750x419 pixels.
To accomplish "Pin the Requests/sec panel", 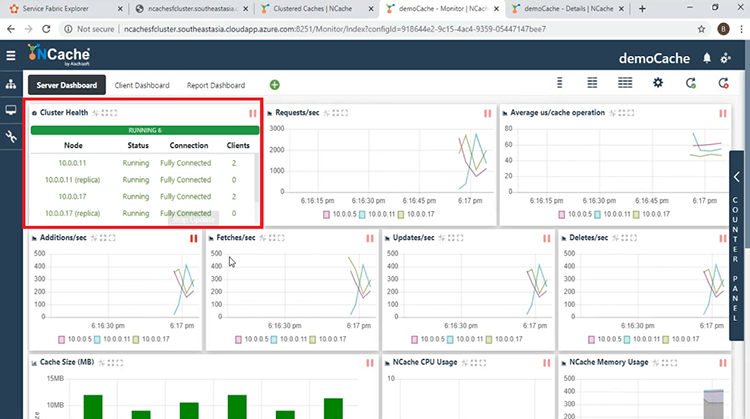I will (x=327, y=113).
